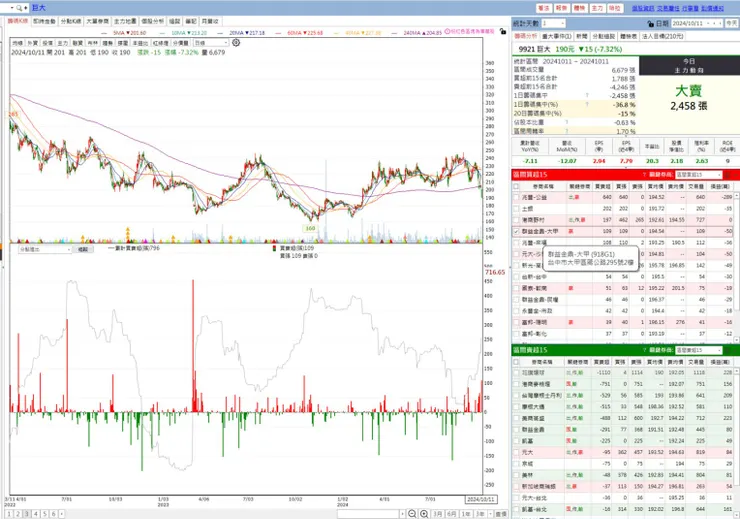This screenshot has height=519, width=740.
Task: Click the 5MA legend line color
Action: coord(106,33)
